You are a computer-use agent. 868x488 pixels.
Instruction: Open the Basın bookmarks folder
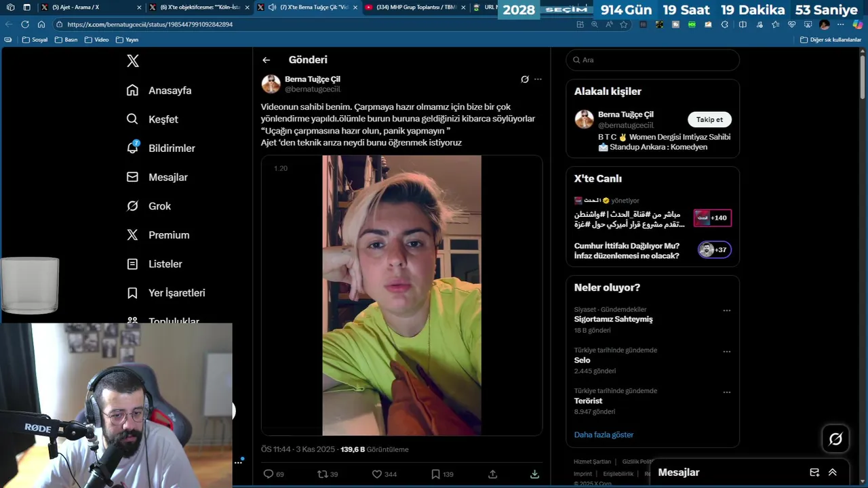66,40
